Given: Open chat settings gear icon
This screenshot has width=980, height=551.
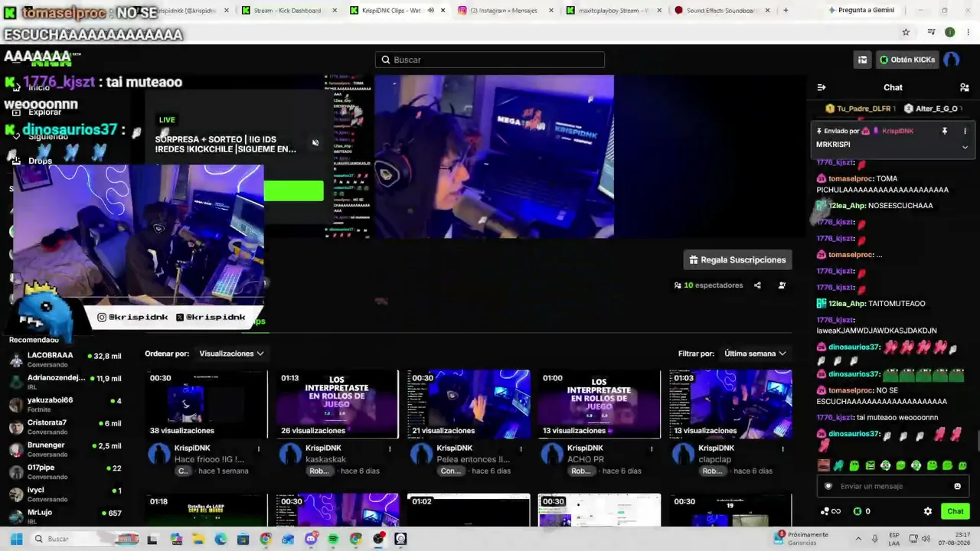Looking at the screenshot, I should (x=928, y=511).
